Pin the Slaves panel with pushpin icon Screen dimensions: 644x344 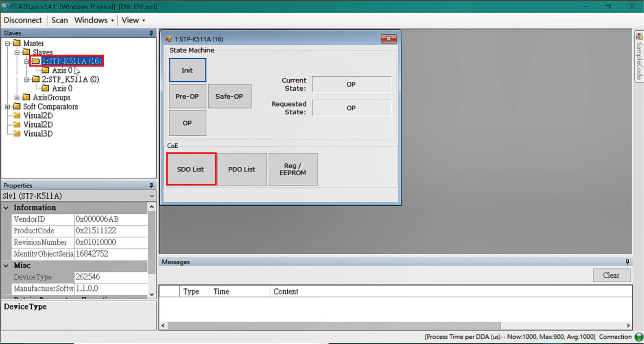(x=151, y=33)
